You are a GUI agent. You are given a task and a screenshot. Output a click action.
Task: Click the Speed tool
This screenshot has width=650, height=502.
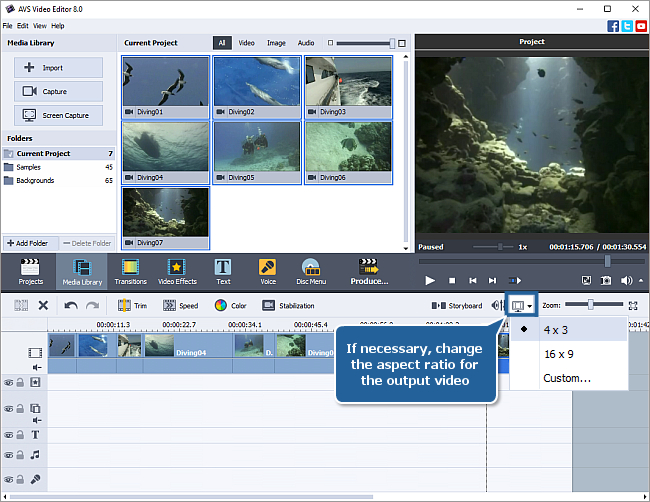[180, 306]
